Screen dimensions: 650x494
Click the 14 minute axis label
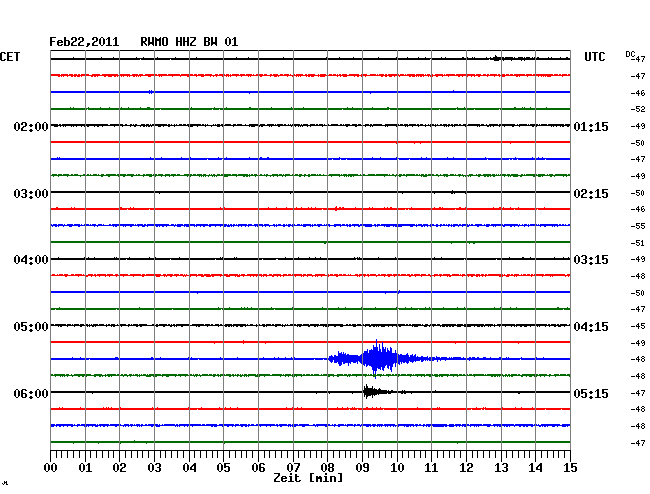click(536, 467)
